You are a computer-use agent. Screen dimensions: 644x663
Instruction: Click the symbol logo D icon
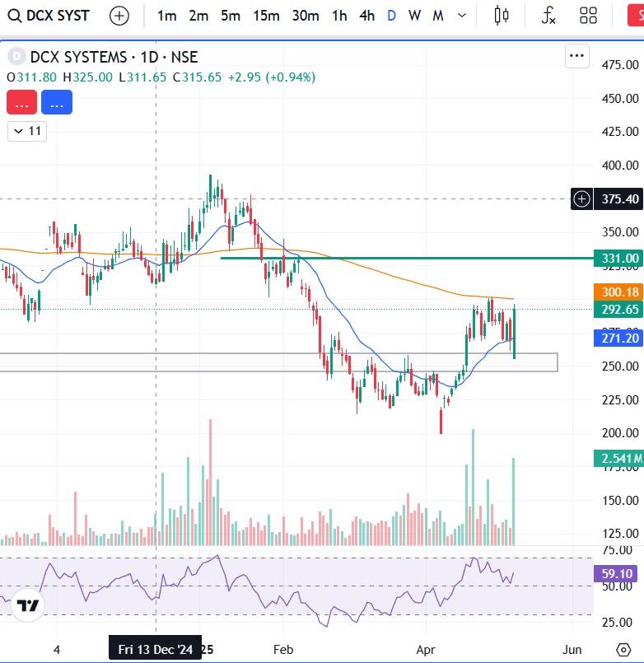[16, 56]
